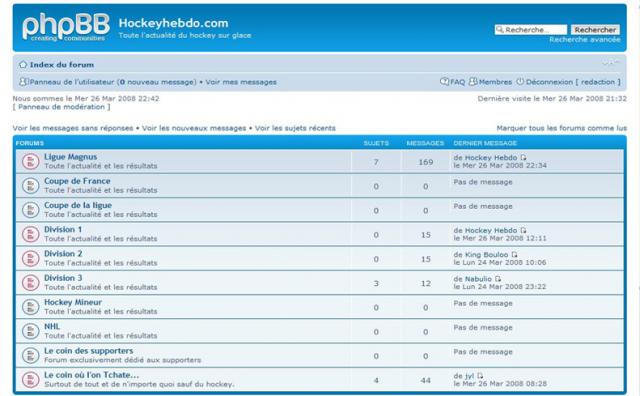The image size is (640, 396).
Task: View latest post icon by King Bouloo
Action: tap(514, 255)
